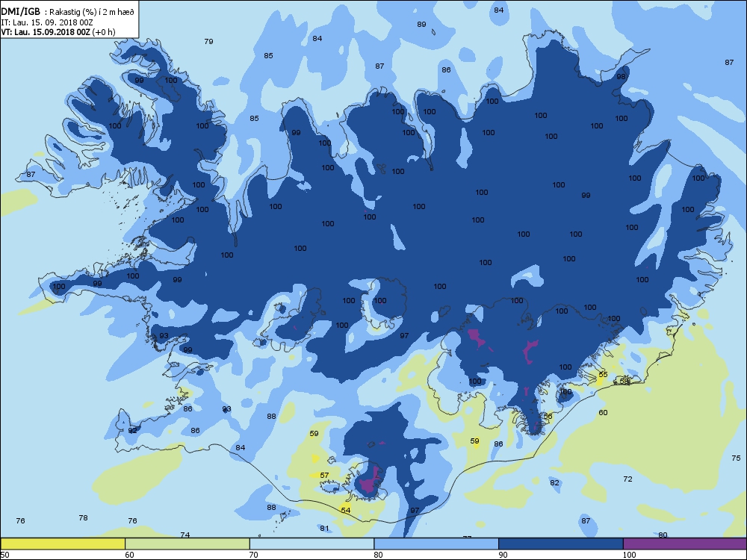The image size is (747, 560).
Task: Click the humidity value 72 on the map
Action: (x=628, y=479)
